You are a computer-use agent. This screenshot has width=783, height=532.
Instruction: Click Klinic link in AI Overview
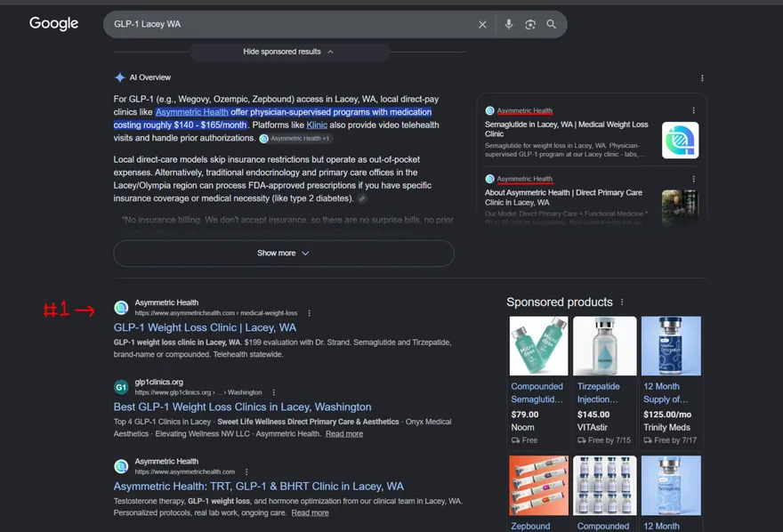[317, 125]
